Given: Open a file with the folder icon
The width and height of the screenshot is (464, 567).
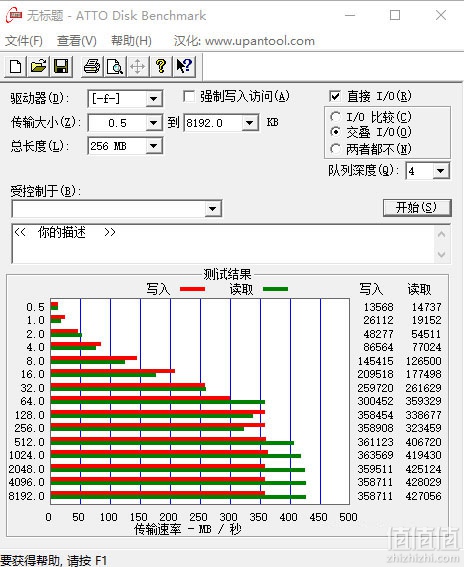Looking at the screenshot, I should pos(38,67).
